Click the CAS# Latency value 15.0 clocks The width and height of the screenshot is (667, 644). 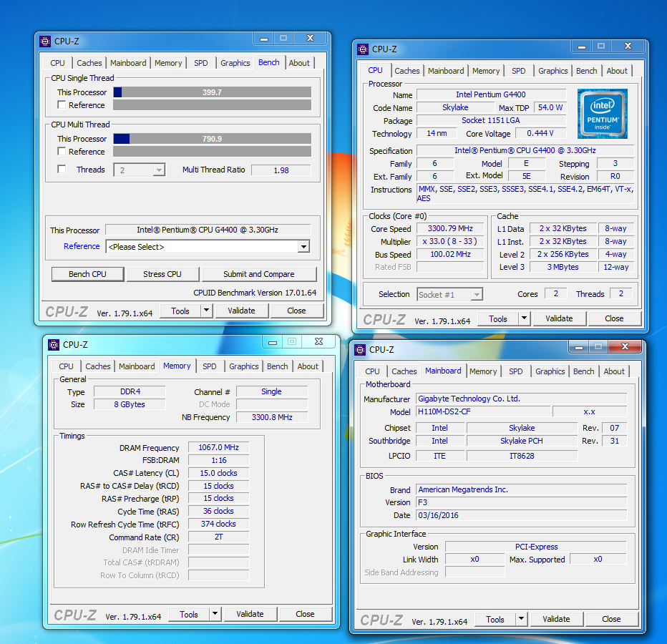[219, 473]
